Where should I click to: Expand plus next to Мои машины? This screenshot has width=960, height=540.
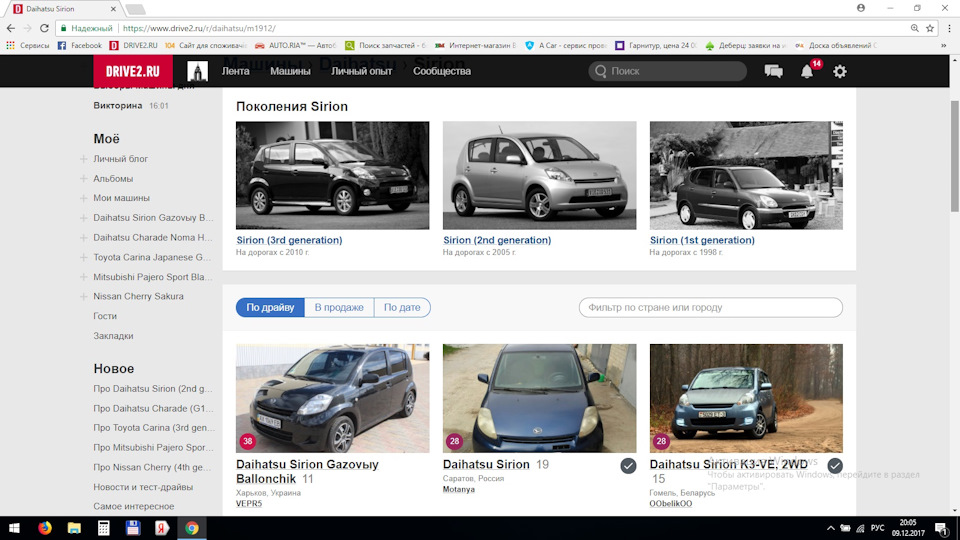tap(83, 198)
